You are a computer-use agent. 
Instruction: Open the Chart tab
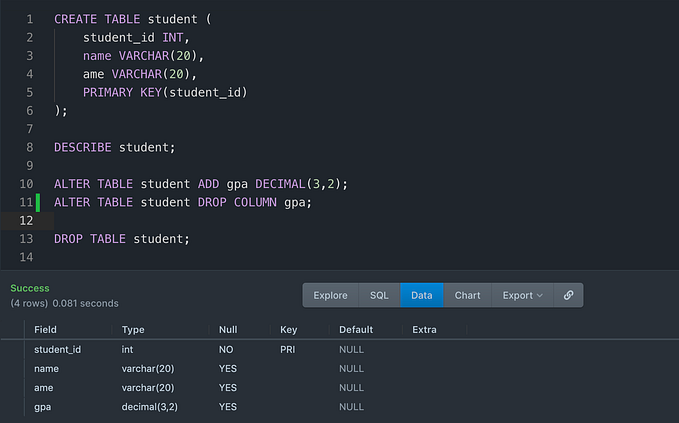pos(467,295)
